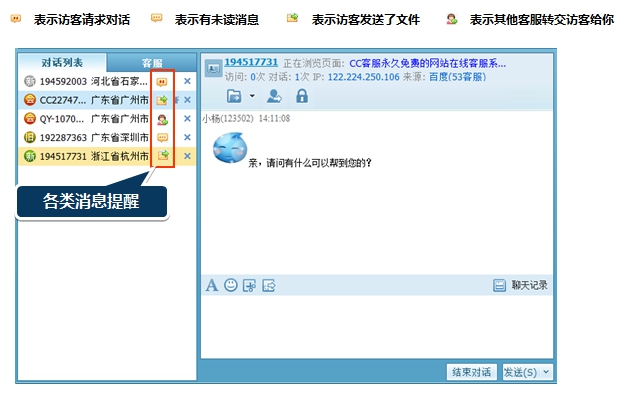Click the 结束对话 button
The height and width of the screenshot is (402, 627).
coord(471,372)
